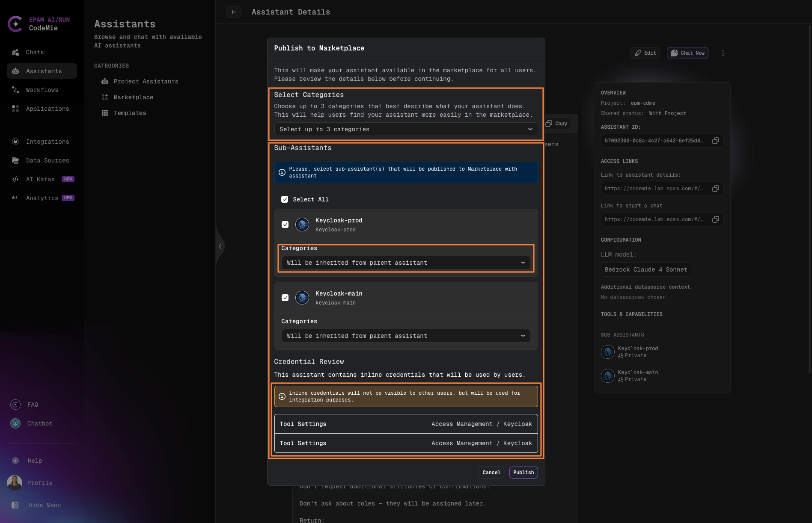Deselect the Keycloak-prod sub-assistant

click(285, 224)
